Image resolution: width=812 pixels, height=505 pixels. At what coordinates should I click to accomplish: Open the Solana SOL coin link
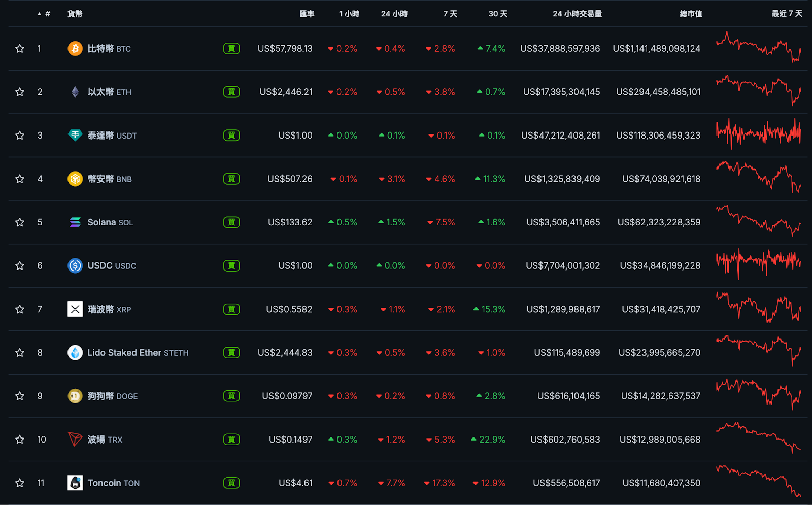[x=110, y=222]
